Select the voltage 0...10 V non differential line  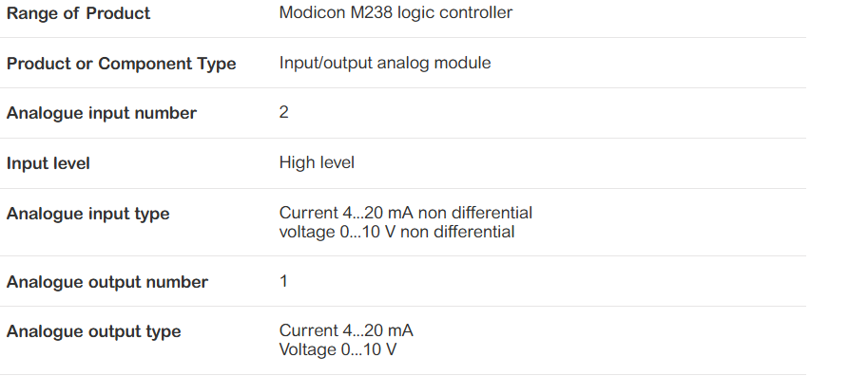click(x=396, y=232)
